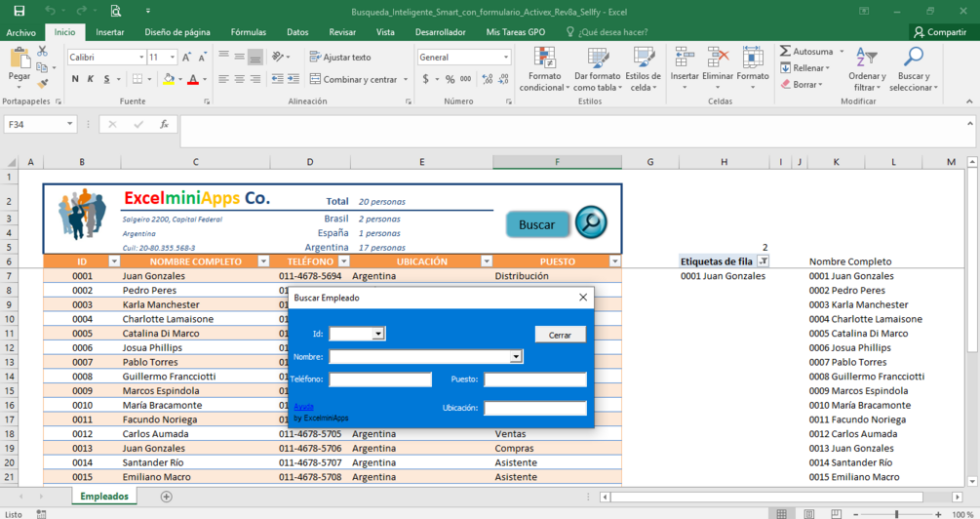
Task: Switch to the Fórmulas ribbon tab
Action: pos(248,32)
